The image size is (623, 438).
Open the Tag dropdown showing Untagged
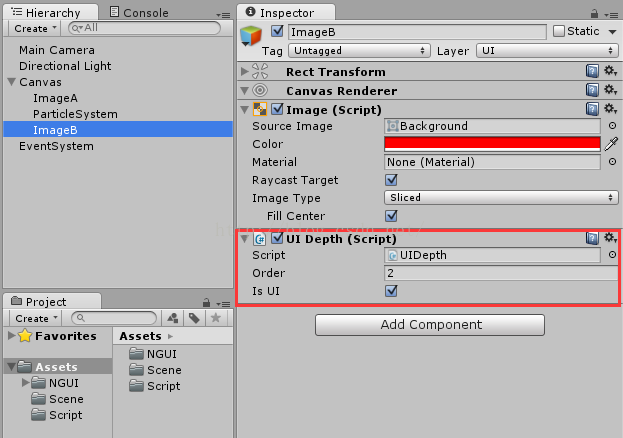(x=359, y=50)
